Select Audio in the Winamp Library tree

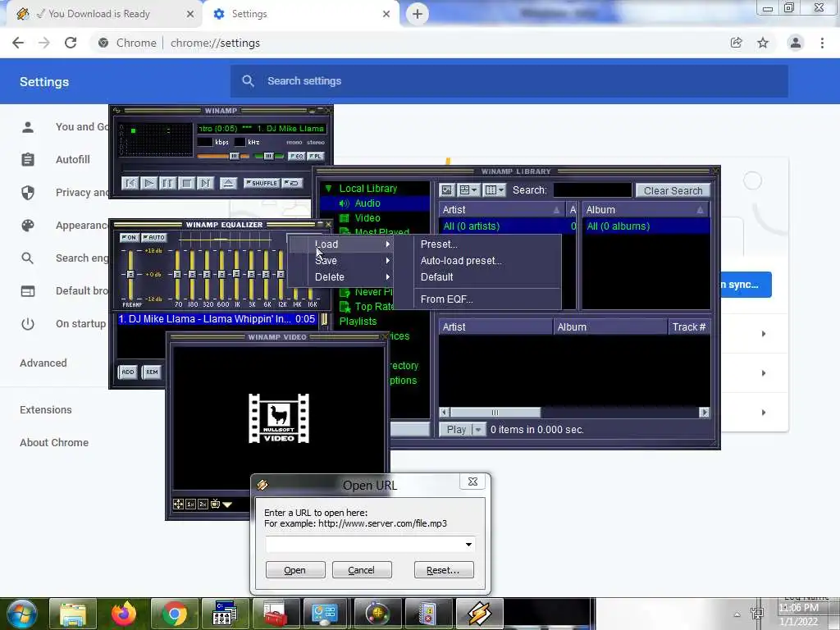[x=367, y=203]
